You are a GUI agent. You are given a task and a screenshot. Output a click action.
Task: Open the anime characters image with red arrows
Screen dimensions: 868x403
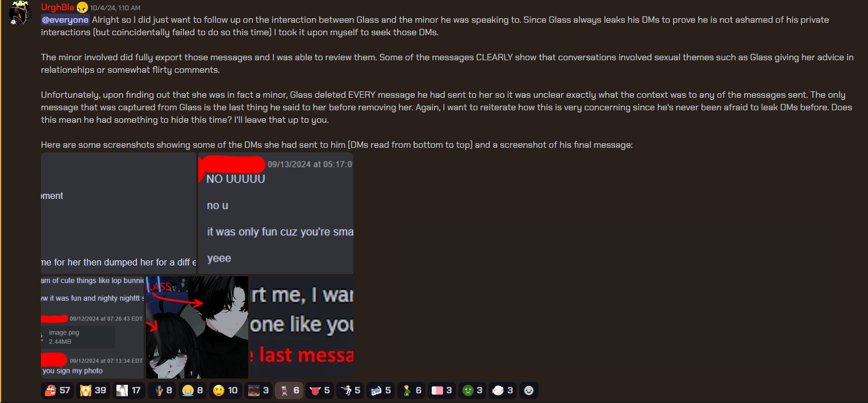197,327
